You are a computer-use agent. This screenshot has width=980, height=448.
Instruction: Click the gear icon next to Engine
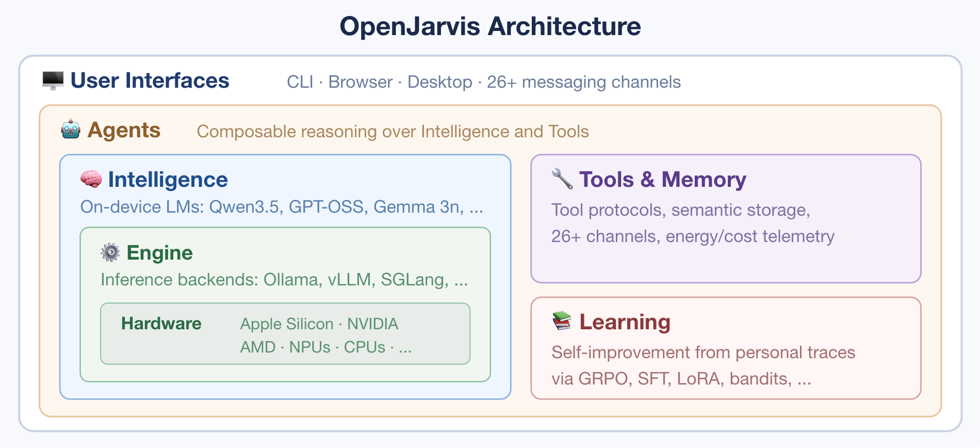pos(110,252)
